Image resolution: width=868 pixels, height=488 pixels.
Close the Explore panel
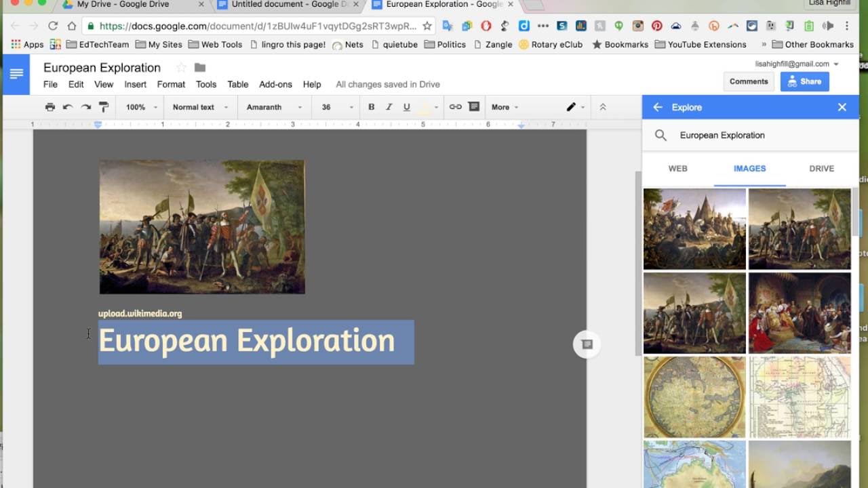coord(842,107)
